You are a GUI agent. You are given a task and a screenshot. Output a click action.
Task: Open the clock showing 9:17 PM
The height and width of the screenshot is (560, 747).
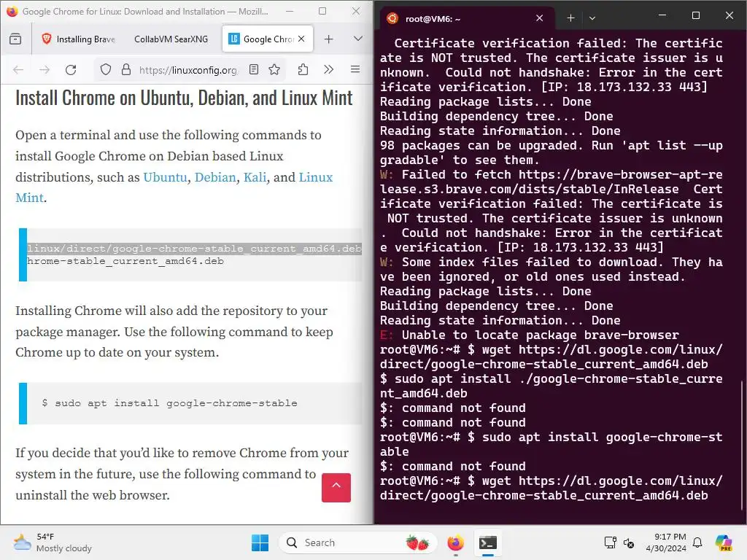666,542
